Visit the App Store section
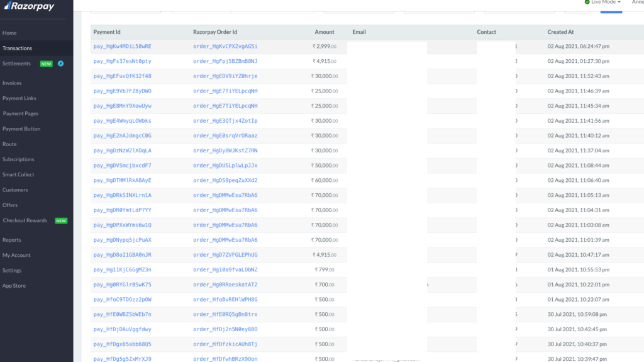Image resolution: width=644 pixels, height=362 pixels. (x=14, y=286)
